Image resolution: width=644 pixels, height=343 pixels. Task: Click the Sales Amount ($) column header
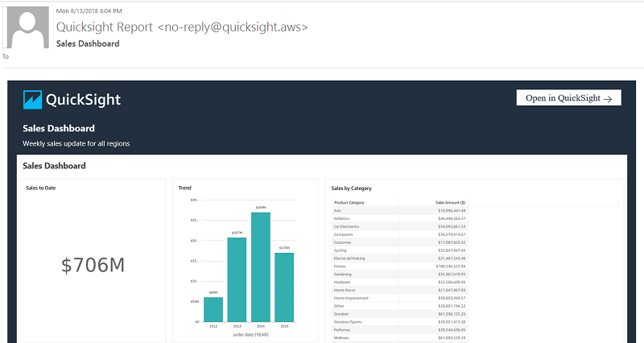click(x=450, y=203)
